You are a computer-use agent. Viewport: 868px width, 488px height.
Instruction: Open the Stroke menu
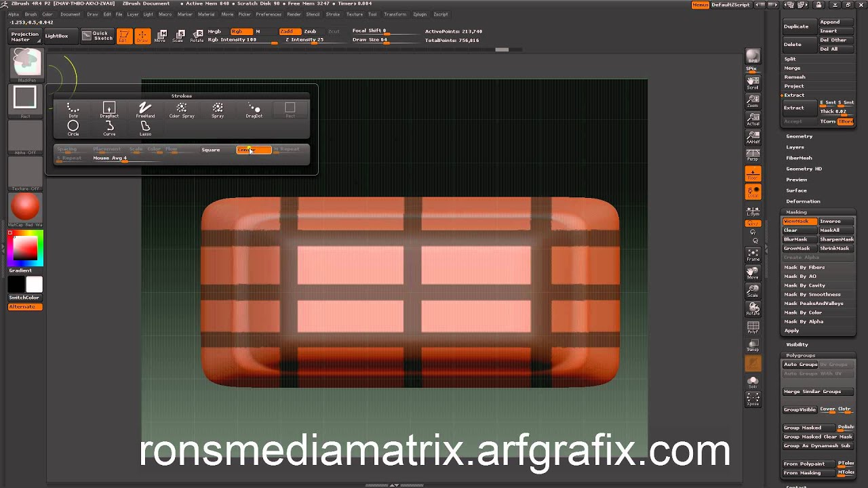(x=333, y=14)
